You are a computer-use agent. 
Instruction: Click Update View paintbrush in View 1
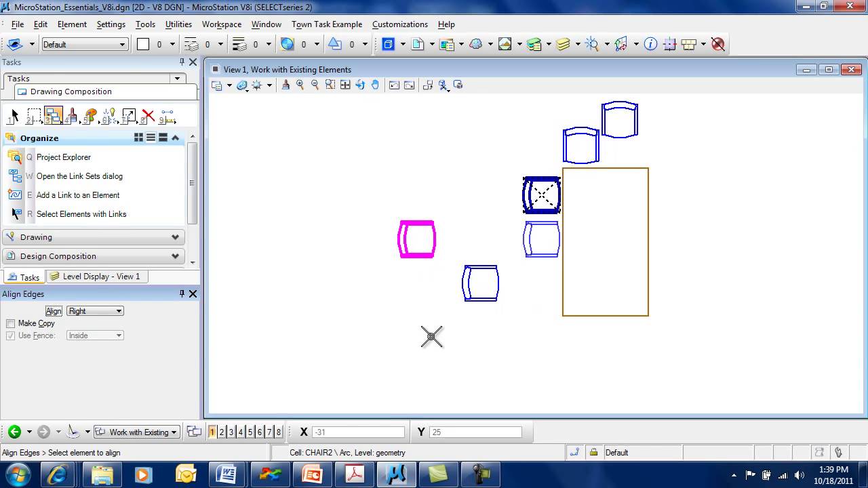(x=285, y=85)
